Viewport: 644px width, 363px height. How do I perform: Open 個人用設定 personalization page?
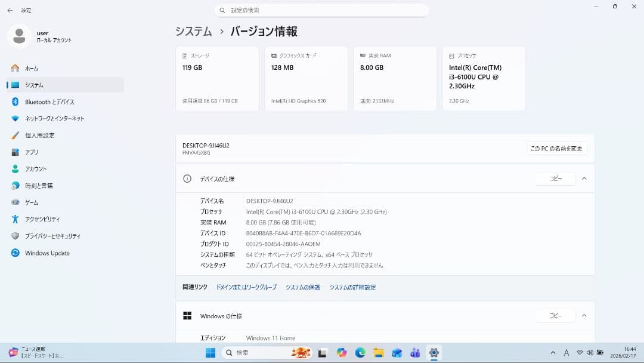coord(39,136)
